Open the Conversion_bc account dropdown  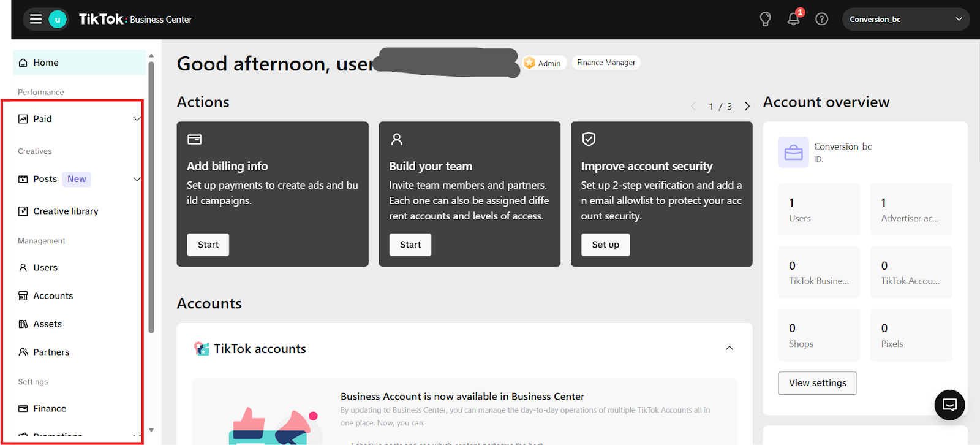(905, 19)
